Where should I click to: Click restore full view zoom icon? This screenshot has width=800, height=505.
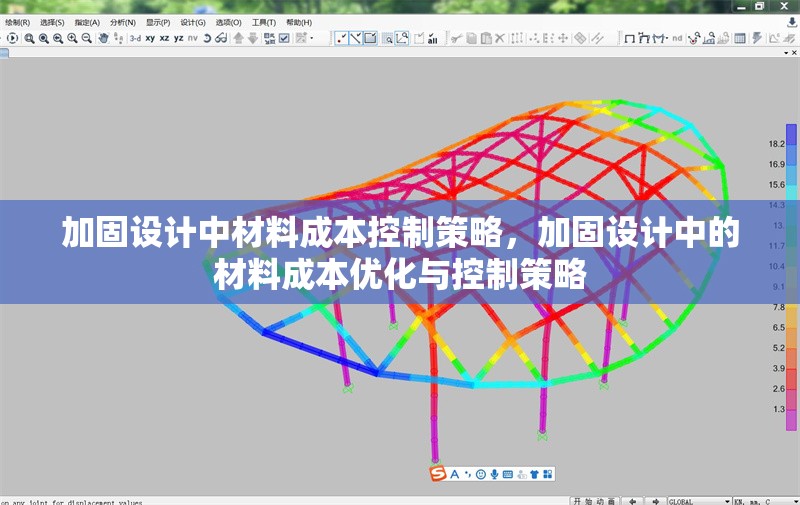click(44, 38)
